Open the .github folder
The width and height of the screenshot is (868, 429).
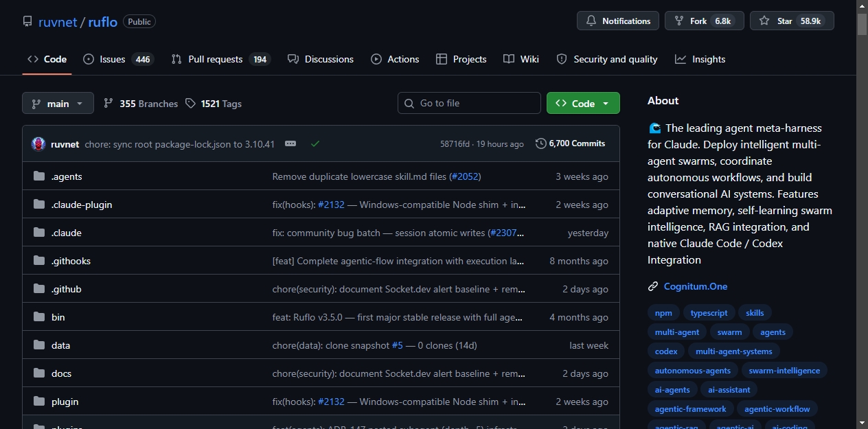coord(67,289)
